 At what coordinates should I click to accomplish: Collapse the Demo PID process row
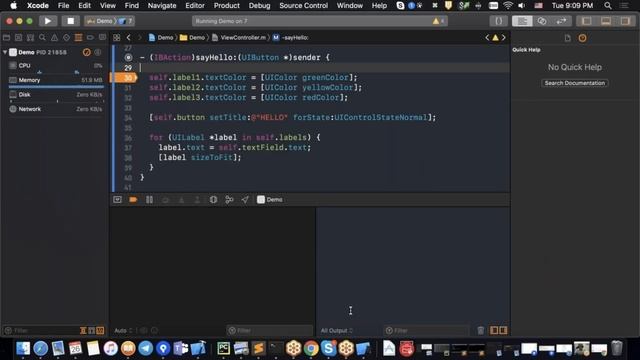click(5, 52)
